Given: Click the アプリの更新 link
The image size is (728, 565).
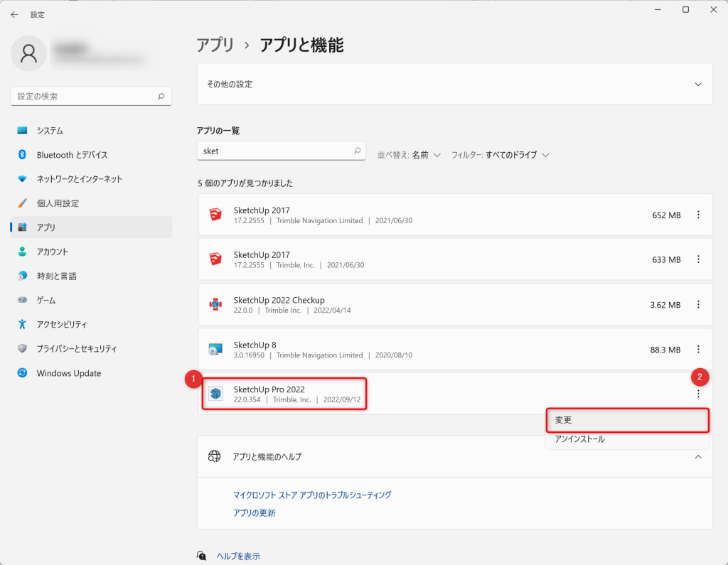Looking at the screenshot, I should tap(255, 513).
